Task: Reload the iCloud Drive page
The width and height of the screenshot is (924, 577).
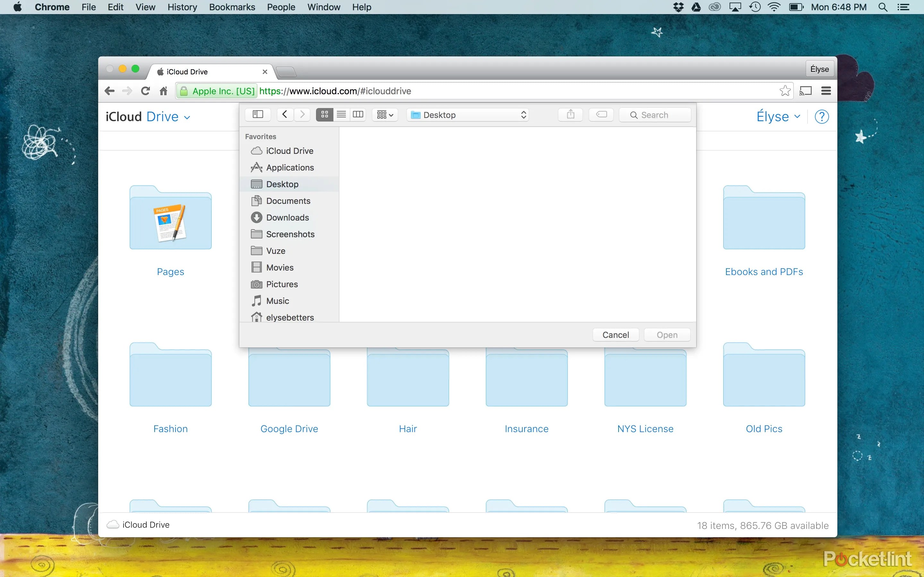Action: (145, 91)
